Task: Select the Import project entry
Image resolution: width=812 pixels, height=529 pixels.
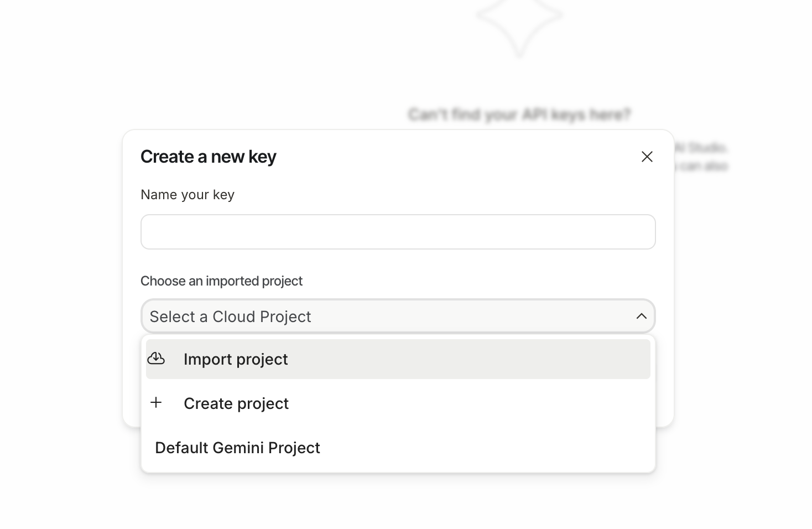Action: [x=236, y=359]
